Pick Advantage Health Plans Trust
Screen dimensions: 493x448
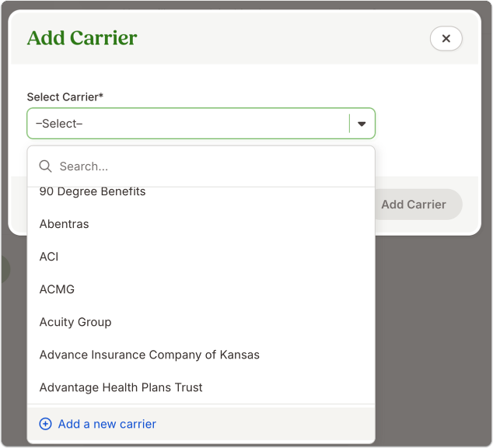201,387
